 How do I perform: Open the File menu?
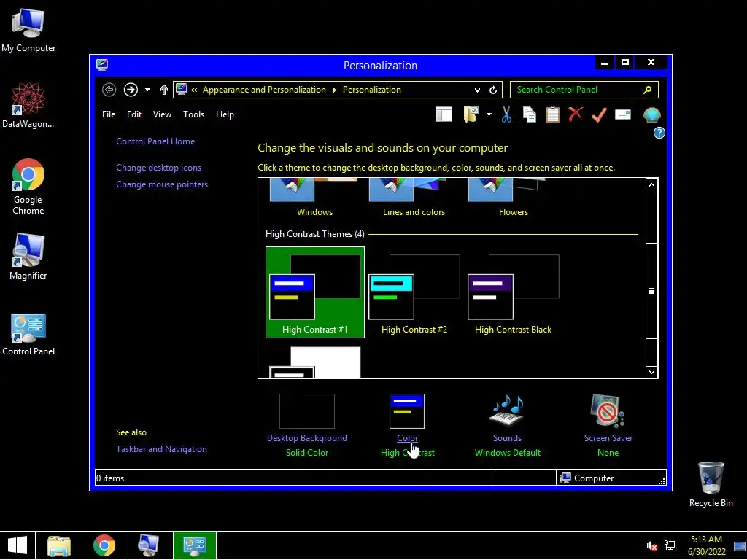pos(109,114)
